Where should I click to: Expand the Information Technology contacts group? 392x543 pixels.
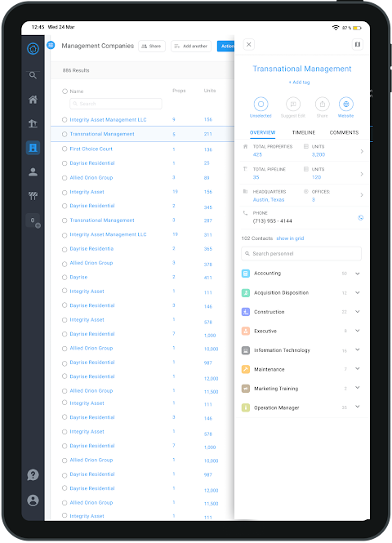click(x=358, y=349)
